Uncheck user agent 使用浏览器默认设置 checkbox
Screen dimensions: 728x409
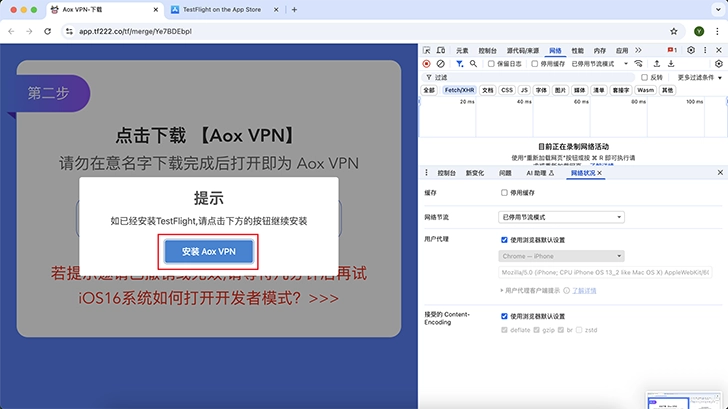tap(504, 240)
